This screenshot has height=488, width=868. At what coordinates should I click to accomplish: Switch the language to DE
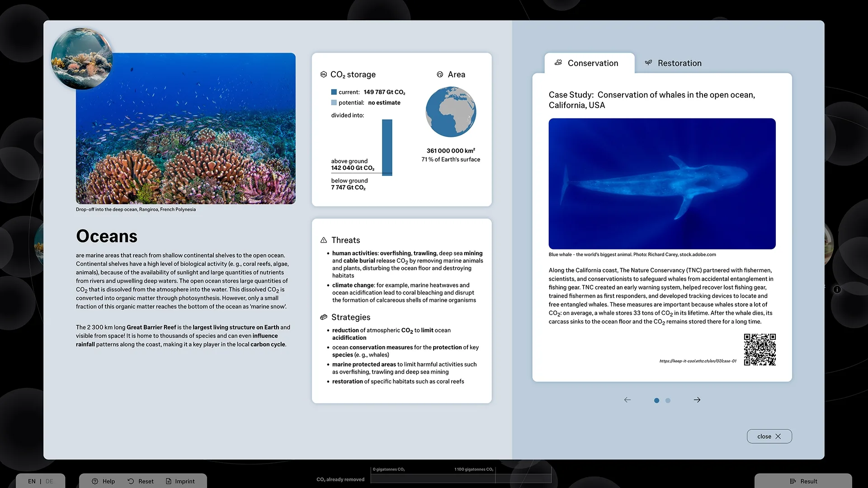click(49, 481)
